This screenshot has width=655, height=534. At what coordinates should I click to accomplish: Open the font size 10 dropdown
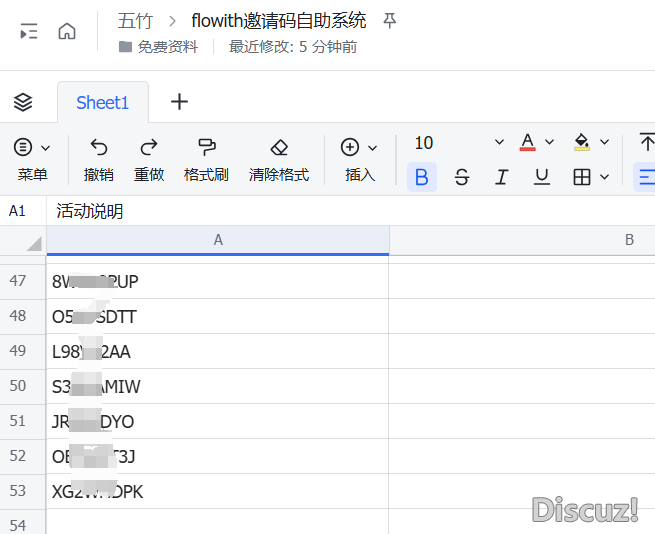(x=499, y=143)
